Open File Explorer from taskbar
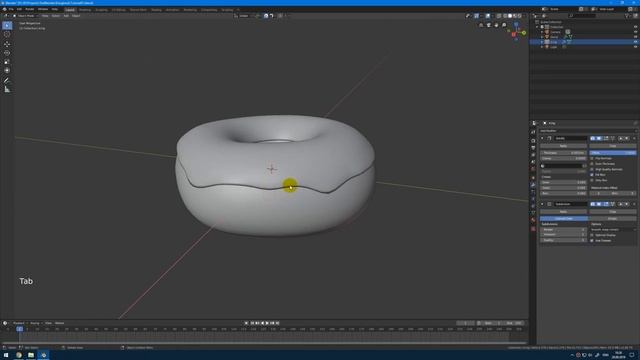Image resolution: width=640 pixels, height=360 pixels. click(x=31, y=355)
